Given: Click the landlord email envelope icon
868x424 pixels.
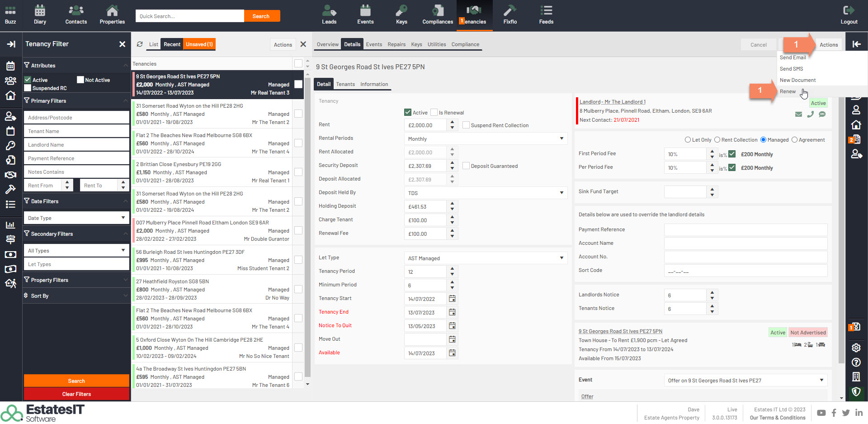Looking at the screenshot, I should (798, 114).
